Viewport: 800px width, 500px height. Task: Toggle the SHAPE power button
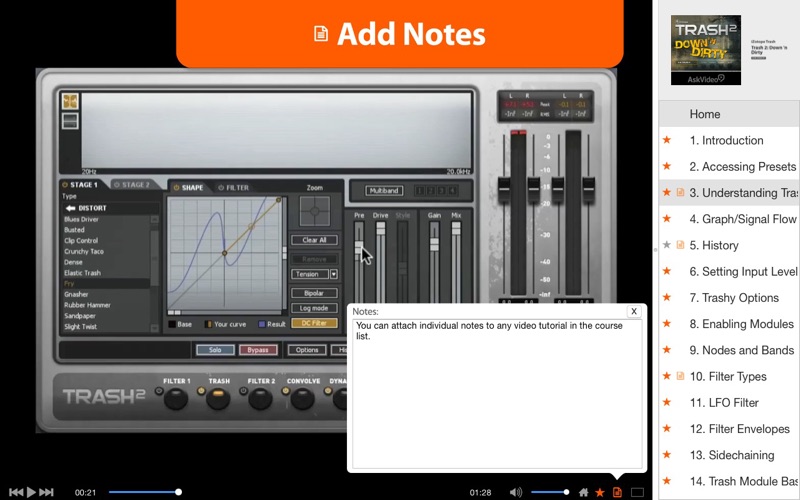tap(177, 188)
